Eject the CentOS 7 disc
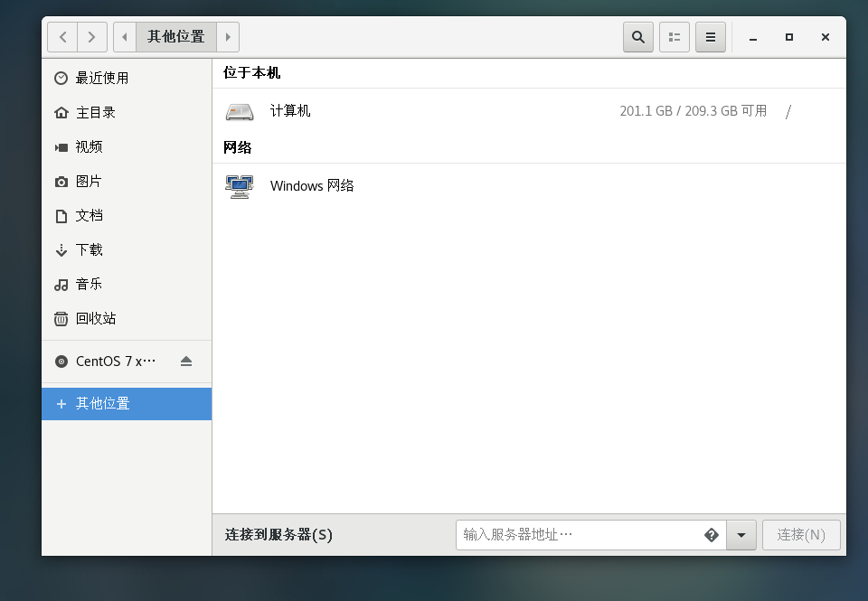The image size is (868, 601). 186,362
